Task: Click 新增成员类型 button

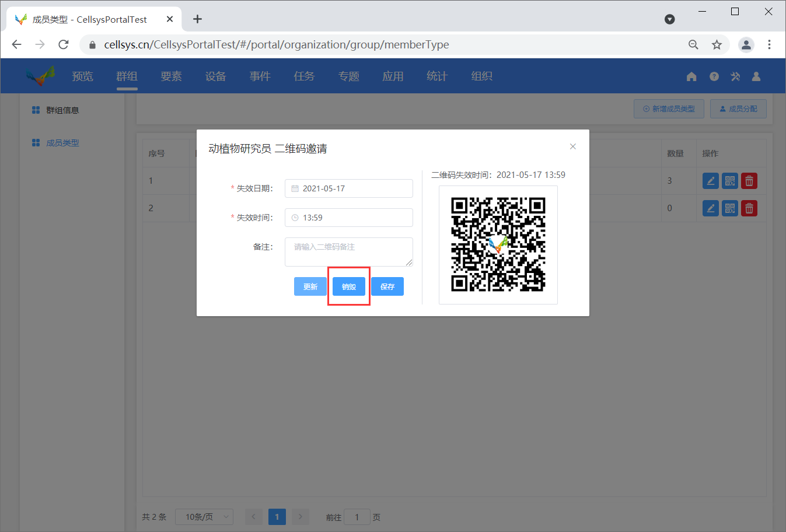Action: 669,109
